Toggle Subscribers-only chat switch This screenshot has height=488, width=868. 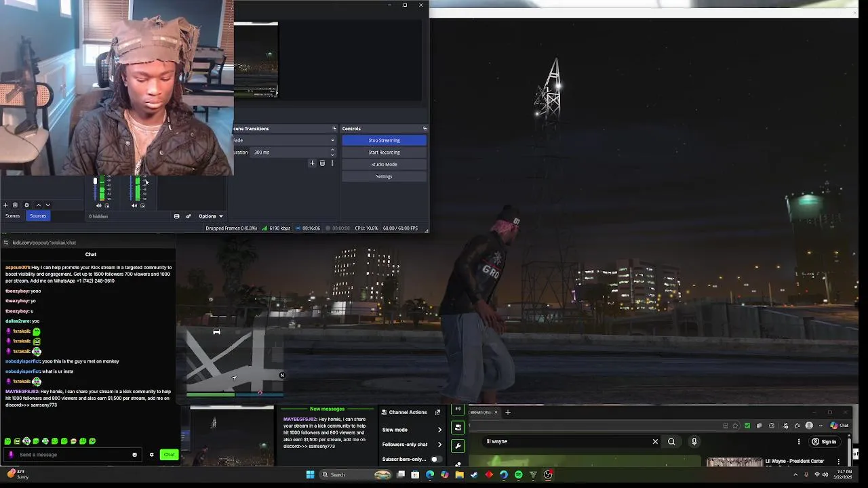[x=435, y=460]
